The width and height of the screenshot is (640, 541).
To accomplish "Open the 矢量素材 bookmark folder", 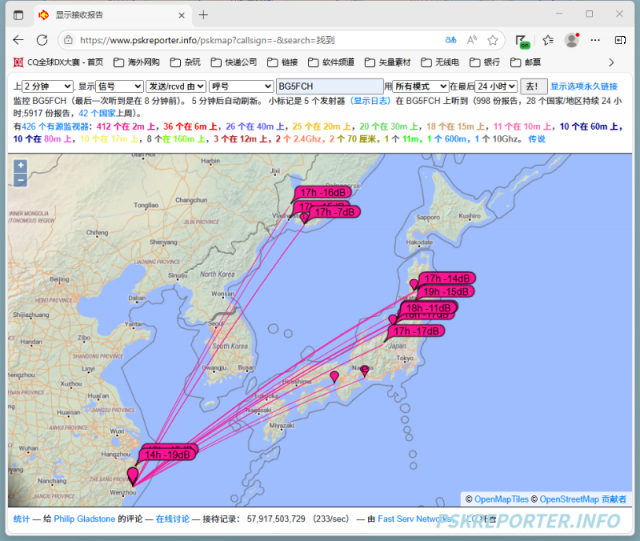I will point(387,62).
